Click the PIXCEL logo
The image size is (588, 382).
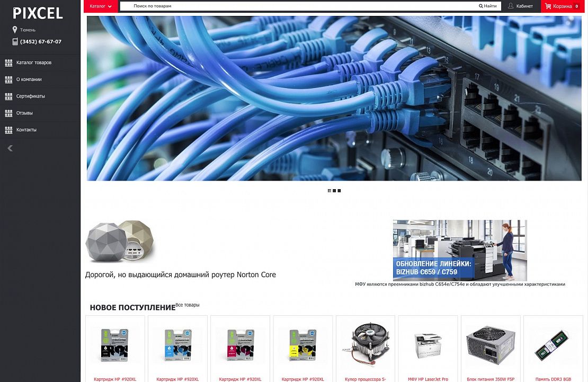[38, 13]
